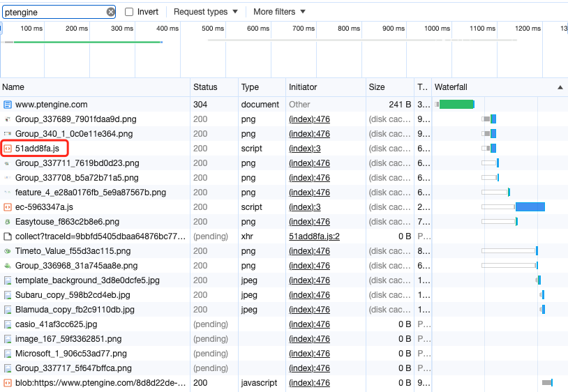Click the ec-5963347a.js script icon

(x=8, y=207)
